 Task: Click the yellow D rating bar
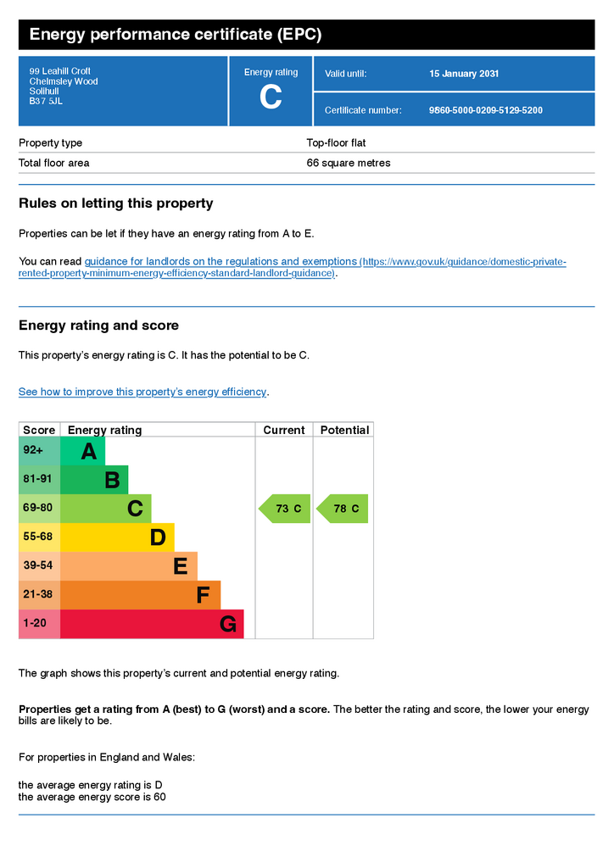coord(117,537)
